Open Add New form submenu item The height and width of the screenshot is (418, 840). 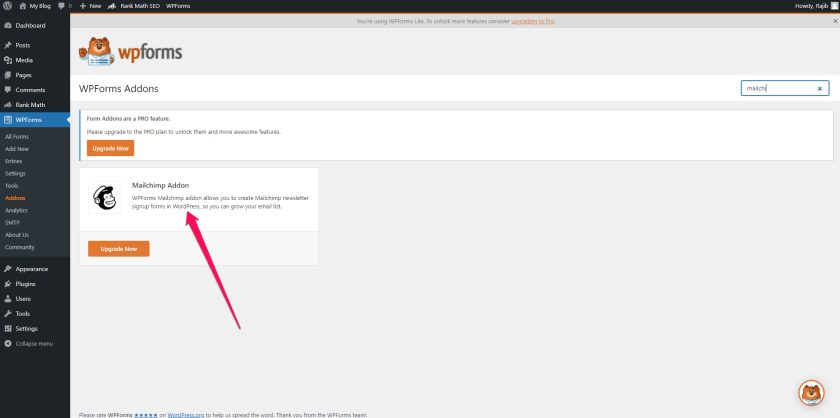click(17, 149)
